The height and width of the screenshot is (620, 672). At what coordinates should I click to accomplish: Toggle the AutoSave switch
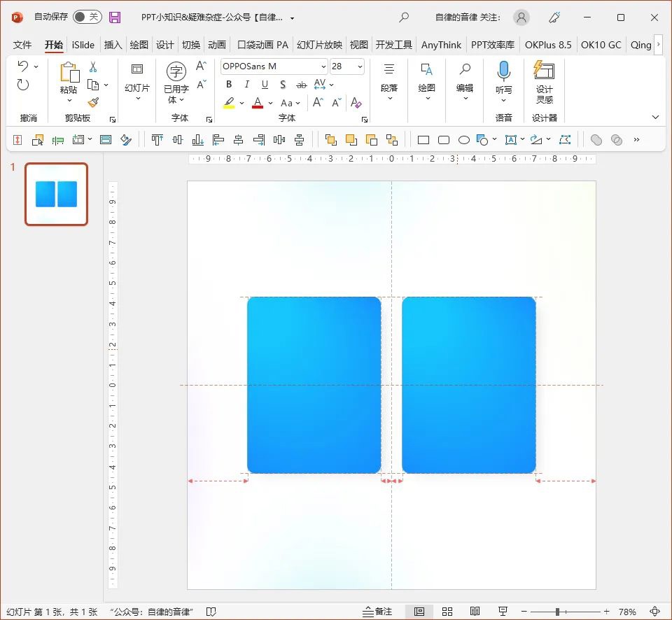point(87,17)
